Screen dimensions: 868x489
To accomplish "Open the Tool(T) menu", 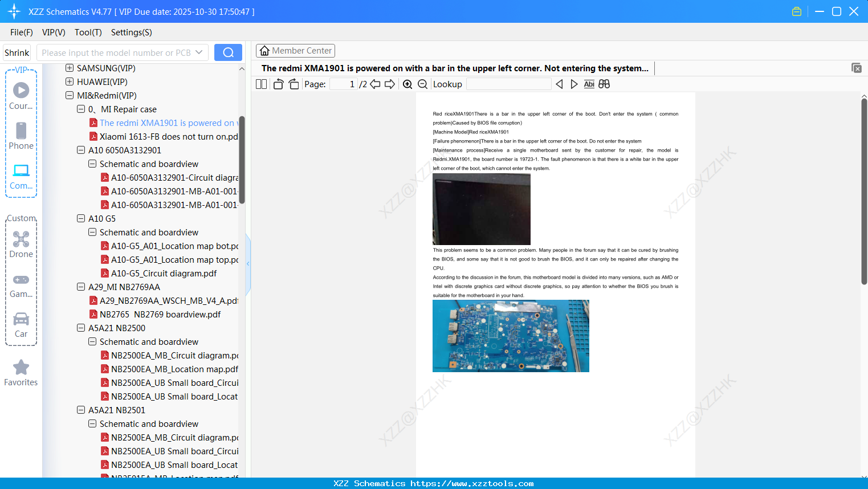I will coord(88,32).
